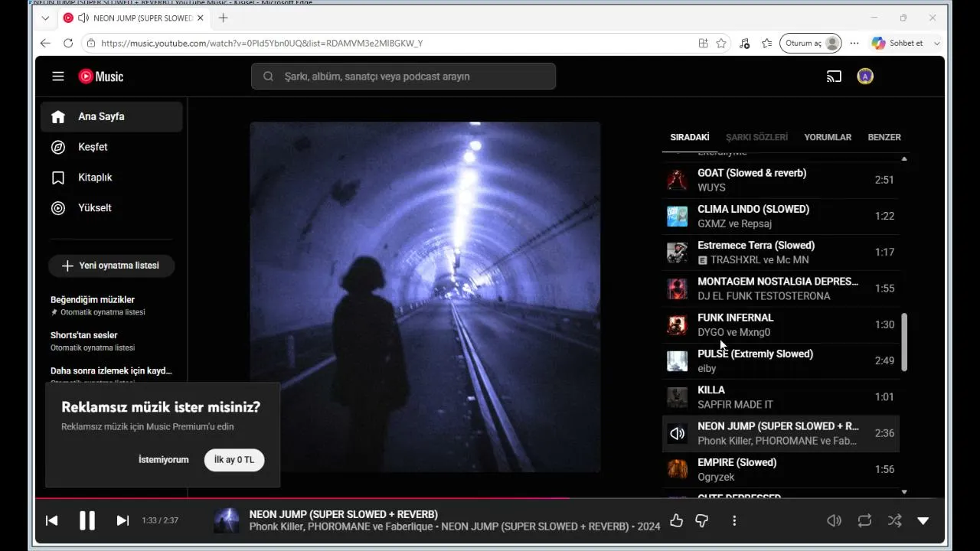Cast to a device using the cast icon
Viewport: 980px width, 551px height.
pyautogui.click(x=834, y=77)
